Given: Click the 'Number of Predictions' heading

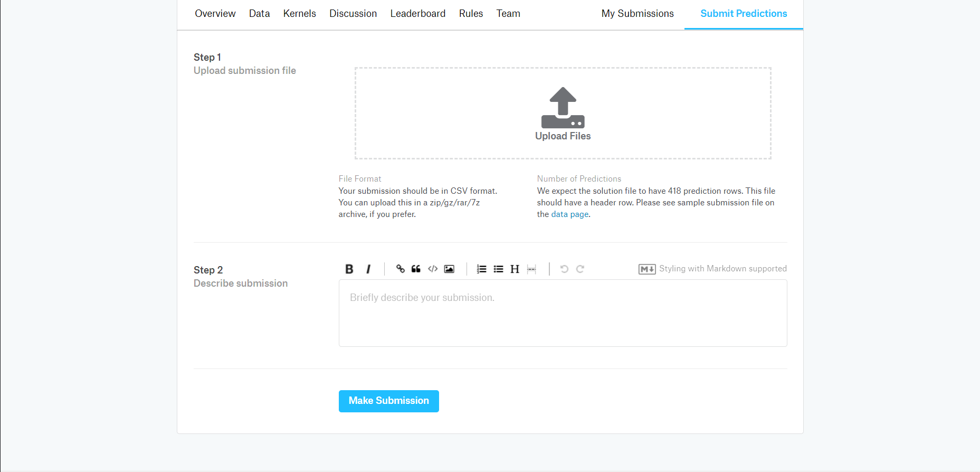Looking at the screenshot, I should pos(579,179).
